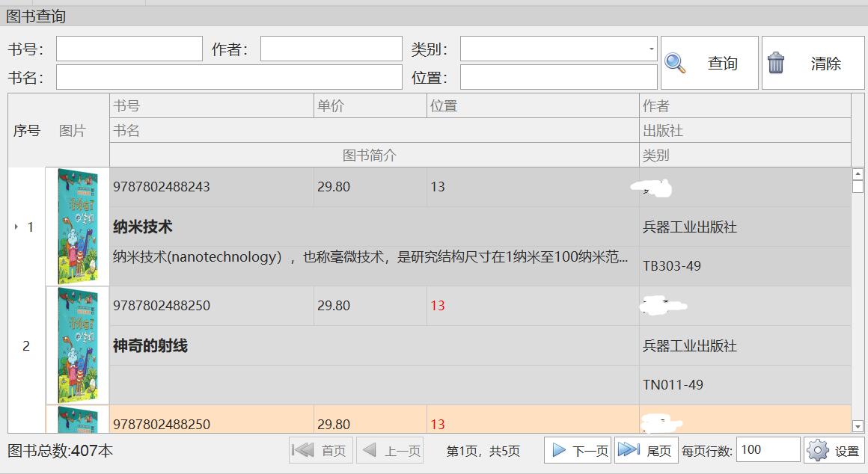The image size is (868, 474).
Task: Click the red position 13 in row 2
Action: (x=437, y=306)
